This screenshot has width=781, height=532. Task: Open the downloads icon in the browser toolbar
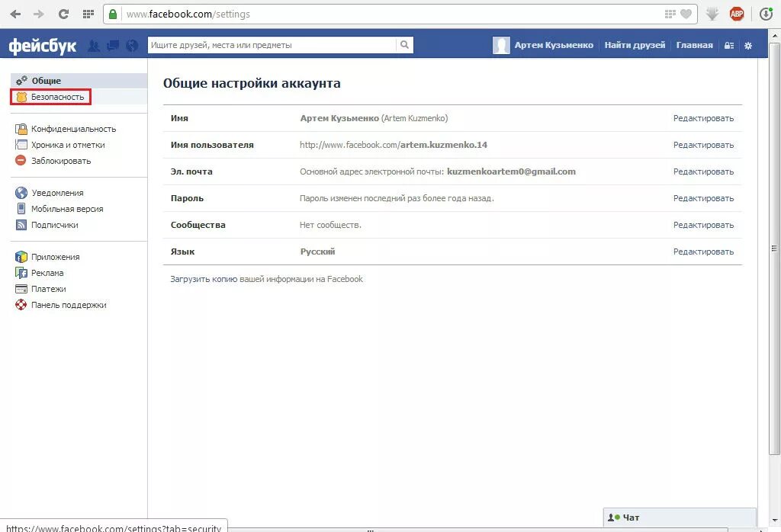coord(766,14)
